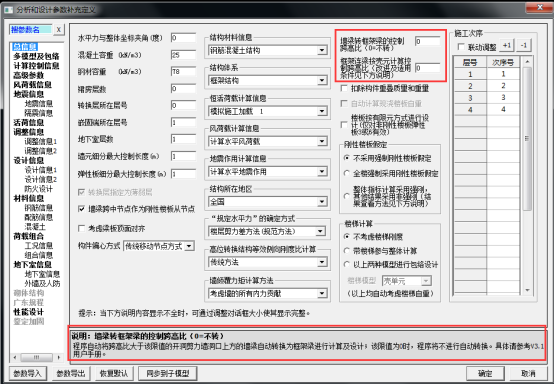Image resolution: width=554 pixels, height=384 pixels.
Task: Click the right arrow of sidebar horizontal scrollbar
Action: pos(59,357)
